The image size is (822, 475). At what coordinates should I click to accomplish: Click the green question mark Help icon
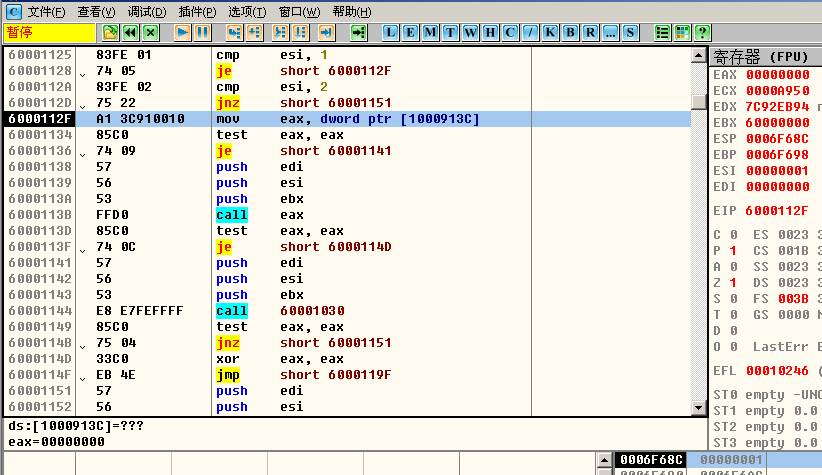tap(702, 33)
